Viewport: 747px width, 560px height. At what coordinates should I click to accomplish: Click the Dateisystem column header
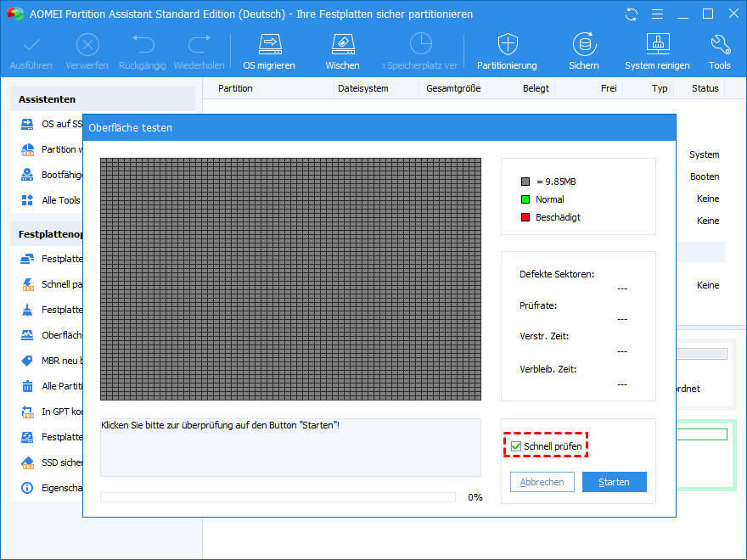coord(363,88)
